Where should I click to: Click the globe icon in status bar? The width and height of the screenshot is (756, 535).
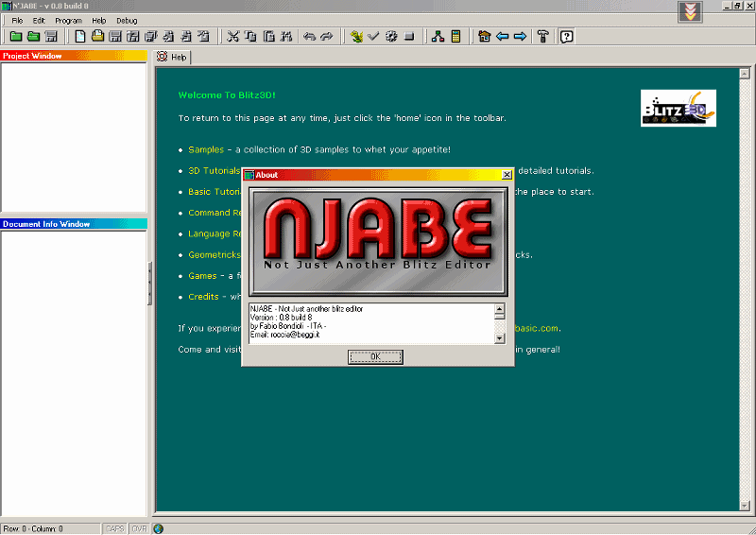click(x=158, y=528)
